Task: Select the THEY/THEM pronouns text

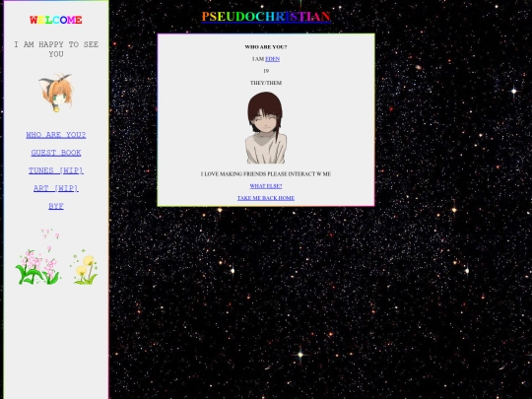Action: (266, 83)
